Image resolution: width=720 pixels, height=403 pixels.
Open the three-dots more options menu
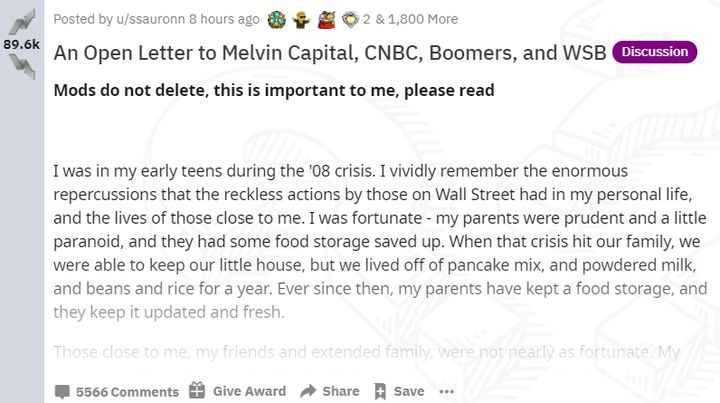(x=446, y=391)
